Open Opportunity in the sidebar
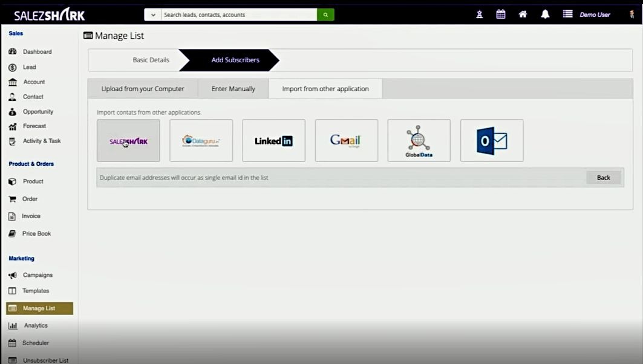 (38, 111)
